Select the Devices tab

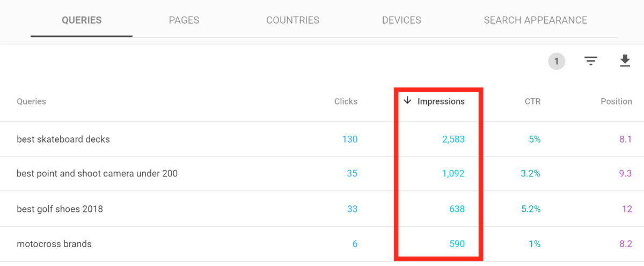click(401, 20)
